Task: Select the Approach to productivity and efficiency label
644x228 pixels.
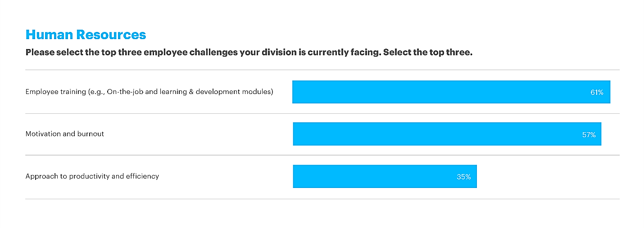Action: [92, 176]
